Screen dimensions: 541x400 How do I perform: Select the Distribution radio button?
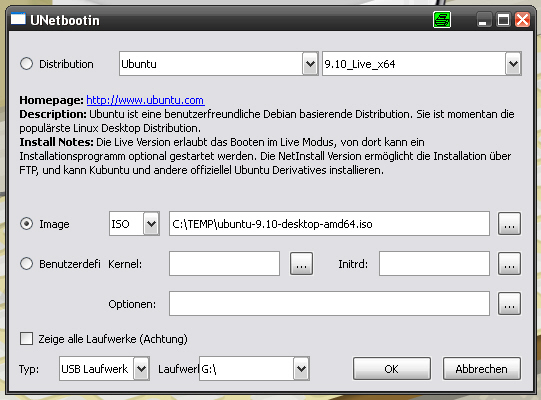click(27, 64)
